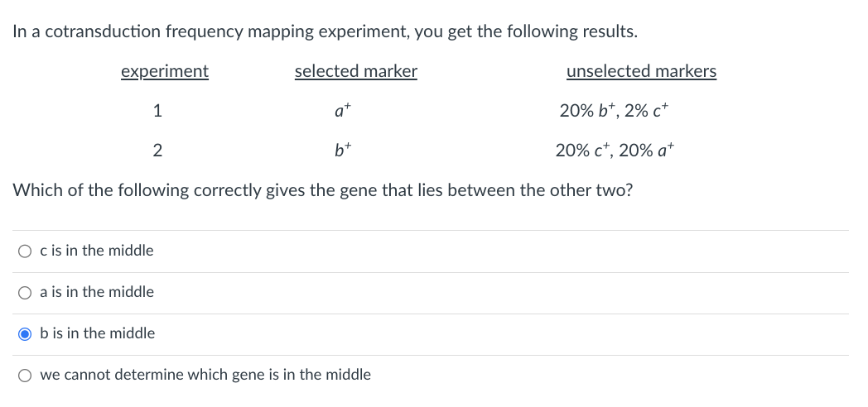Image resolution: width=868 pixels, height=407 pixels.
Task: Click experiment number 2 in the table
Action: point(157,151)
